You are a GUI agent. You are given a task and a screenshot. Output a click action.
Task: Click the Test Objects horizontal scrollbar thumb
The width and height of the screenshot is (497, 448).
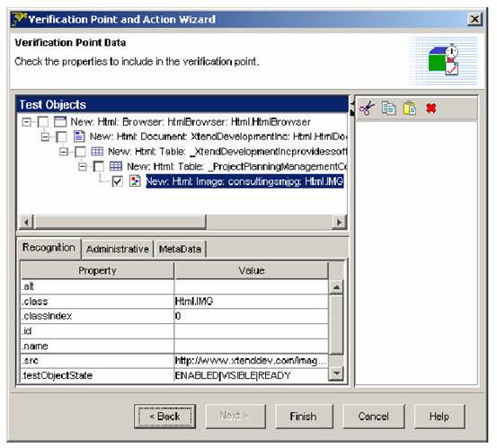pyautogui.click(x=120, y=222)
